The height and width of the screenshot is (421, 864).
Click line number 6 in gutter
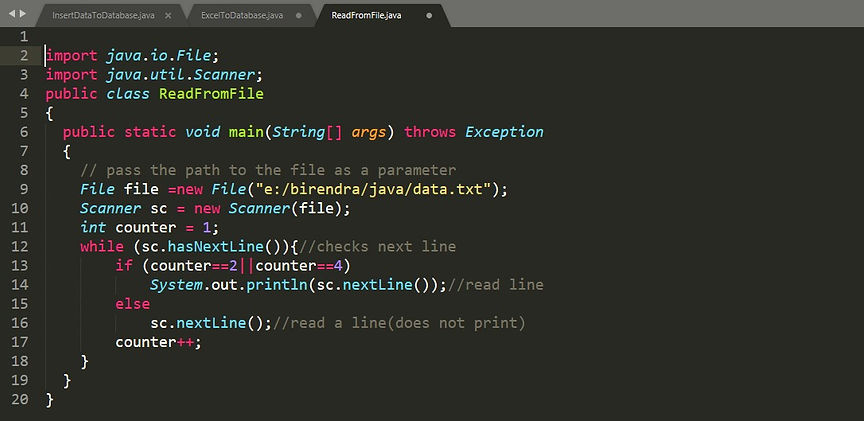23,132
